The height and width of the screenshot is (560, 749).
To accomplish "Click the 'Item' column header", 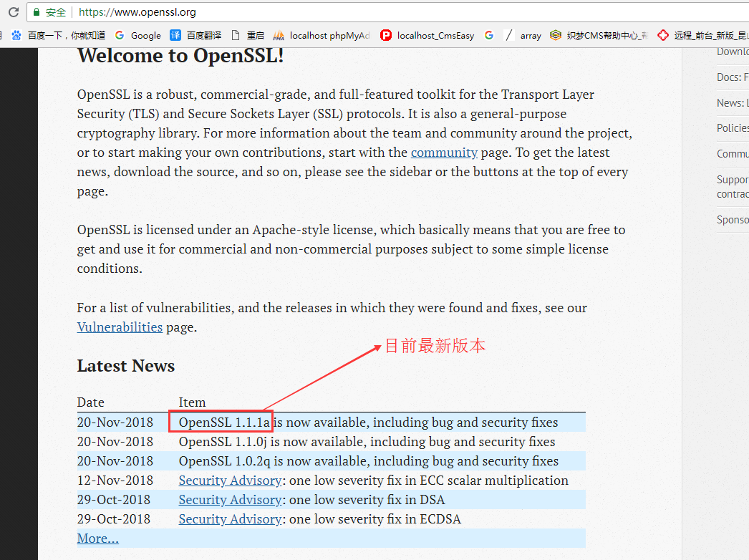I will [x=192, y=402].
